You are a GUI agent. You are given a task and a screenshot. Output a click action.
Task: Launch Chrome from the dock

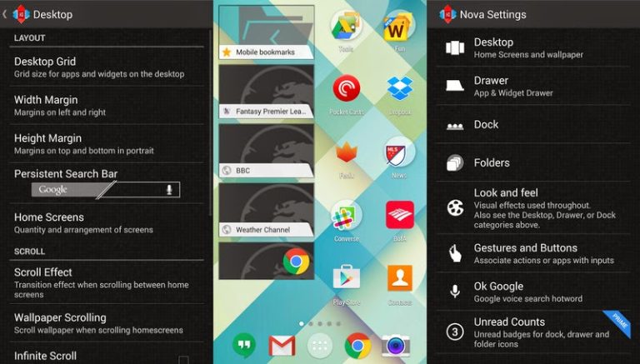click(x=357, y=346)
